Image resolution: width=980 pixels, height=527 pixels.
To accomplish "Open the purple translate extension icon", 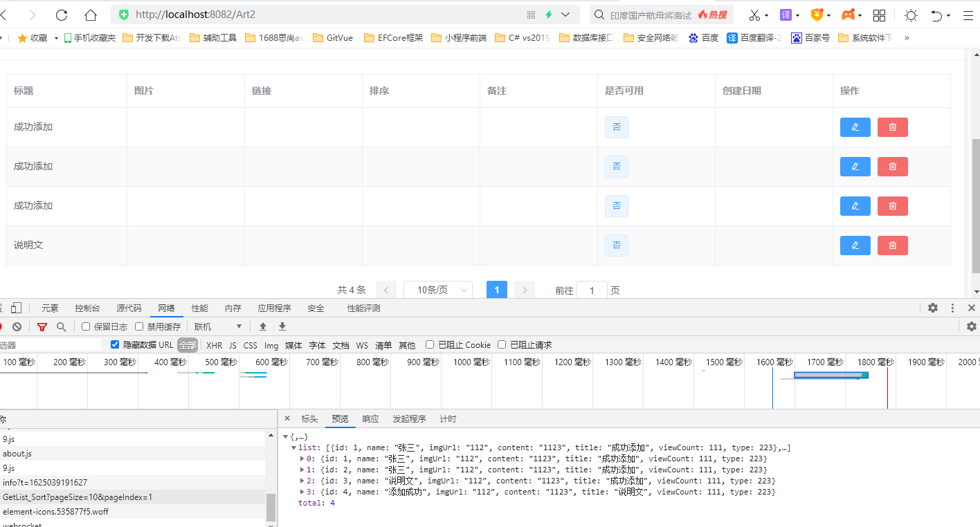I will click(x=786, y=15).
